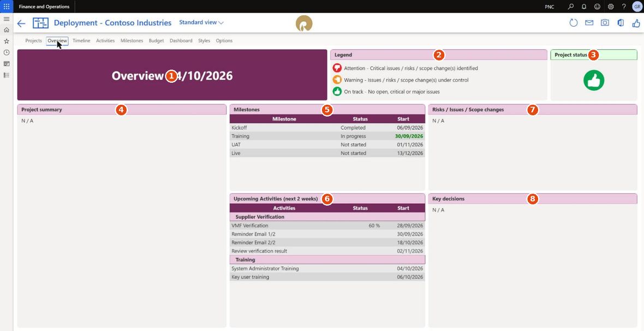Click the thumbs-up like icon in header
The width and height of the screenshot is (644, 331).
click(636, 22)
